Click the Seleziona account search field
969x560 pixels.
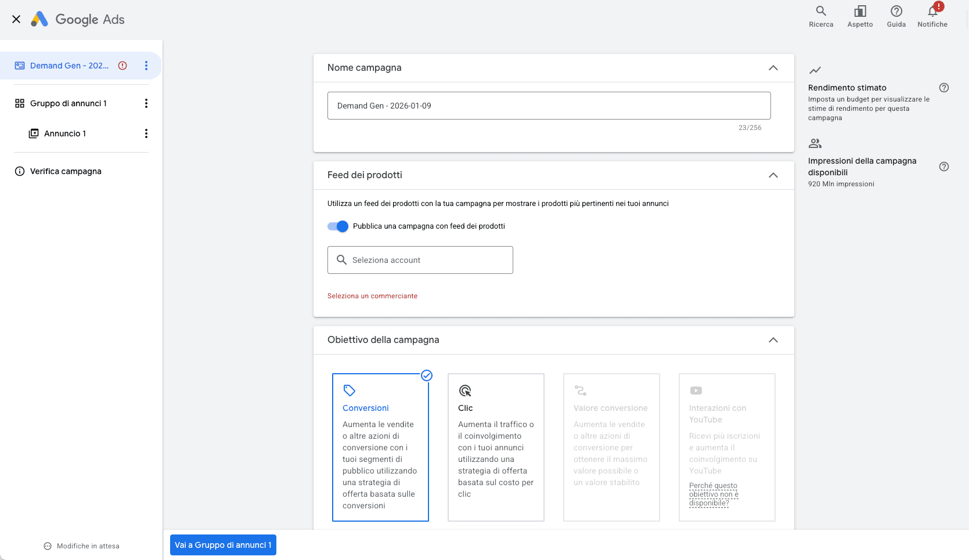[x=420, y=260]
